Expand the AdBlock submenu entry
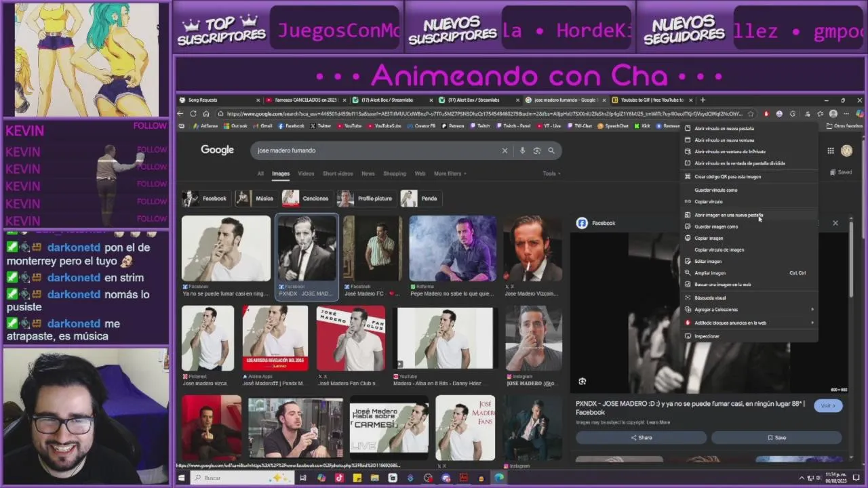This screenshot has height=488, width=868. (x=749, y=323)
